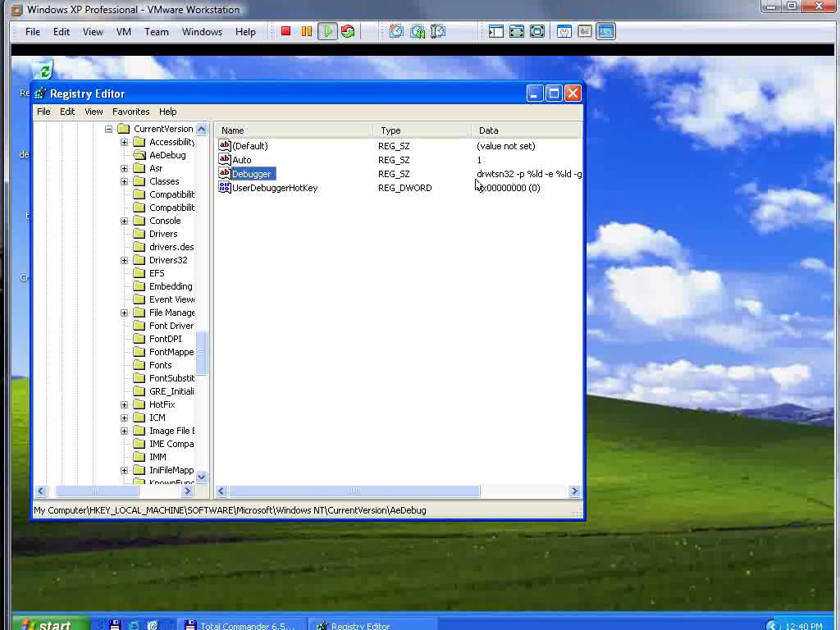Switch to Total Commander taskbar button
The image size is (840, 630).
pyautogui.click(x=240, y=624)
